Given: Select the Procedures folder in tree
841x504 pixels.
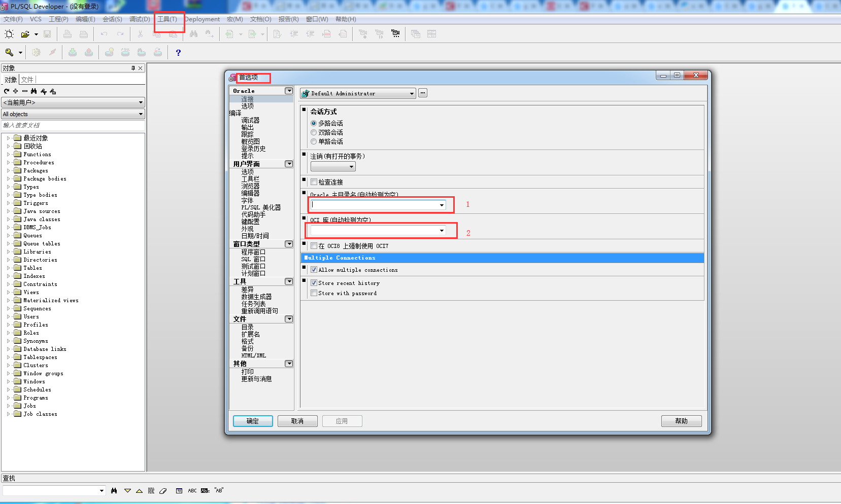Looking at the screenshot, I should [x=39, y=162].
